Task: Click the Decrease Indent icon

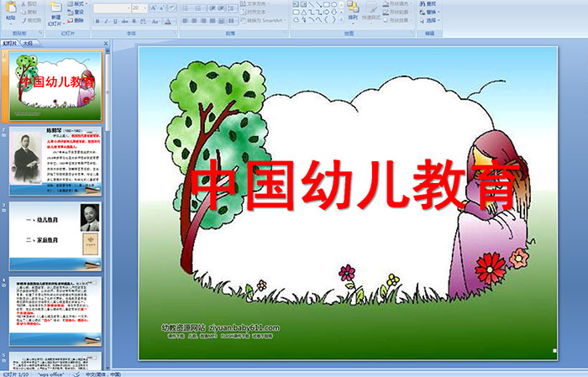Action: 213,8
